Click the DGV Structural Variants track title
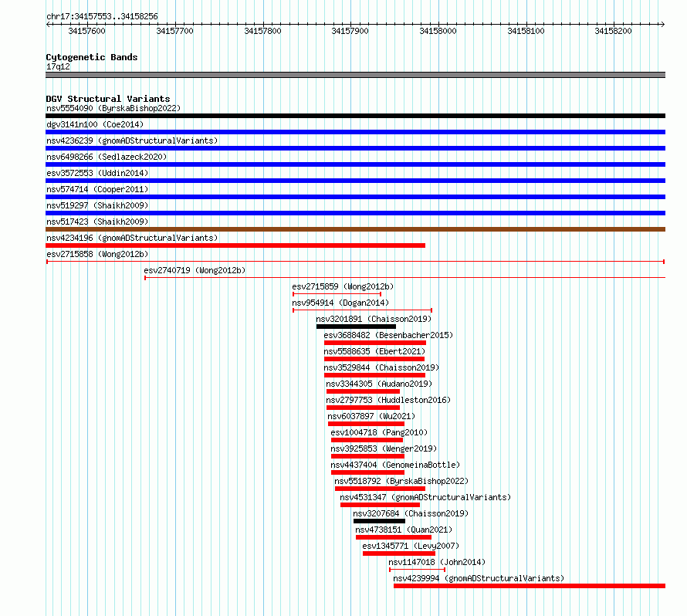This screenshot has height=616, width=687. pyautogui.click(x=108, y=99)
